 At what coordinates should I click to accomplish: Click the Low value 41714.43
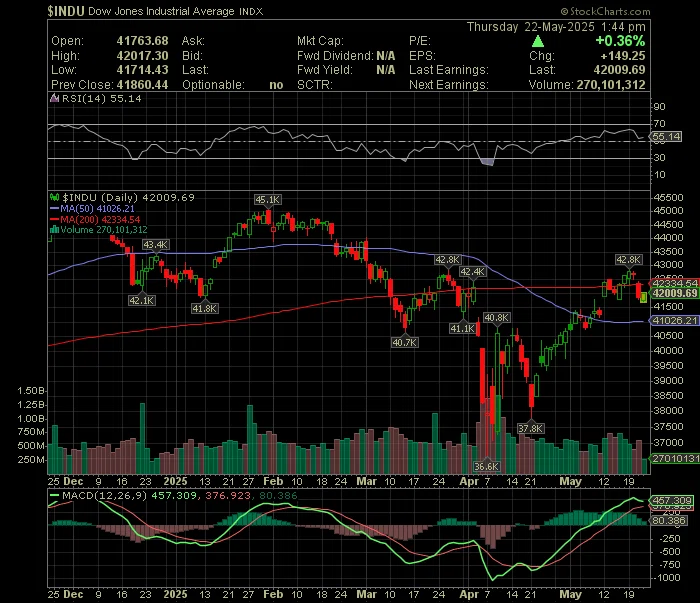[x=142, y=70]
